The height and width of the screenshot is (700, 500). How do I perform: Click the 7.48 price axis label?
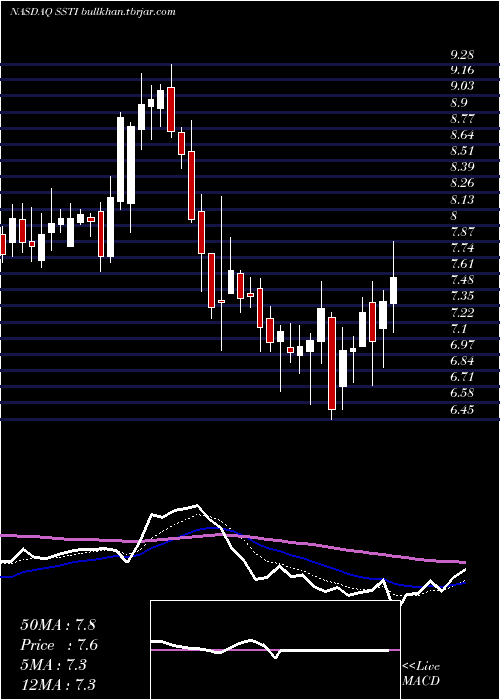click(x=462, y=280)
